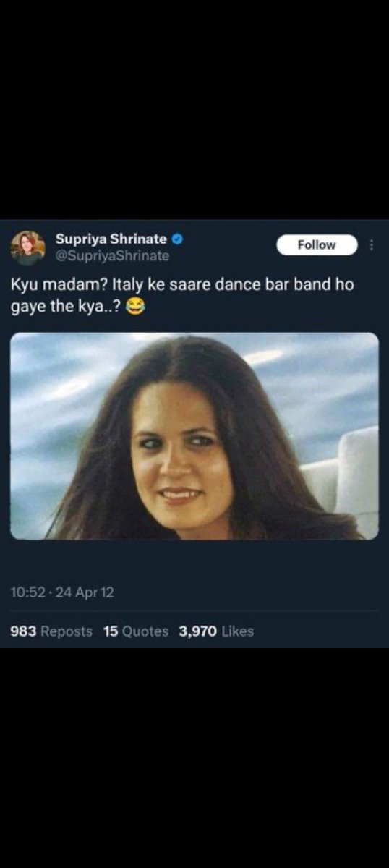This screenshot has width=389, height=868.
Task: Open the three-dot more options menu
Action: pos(372,245)
